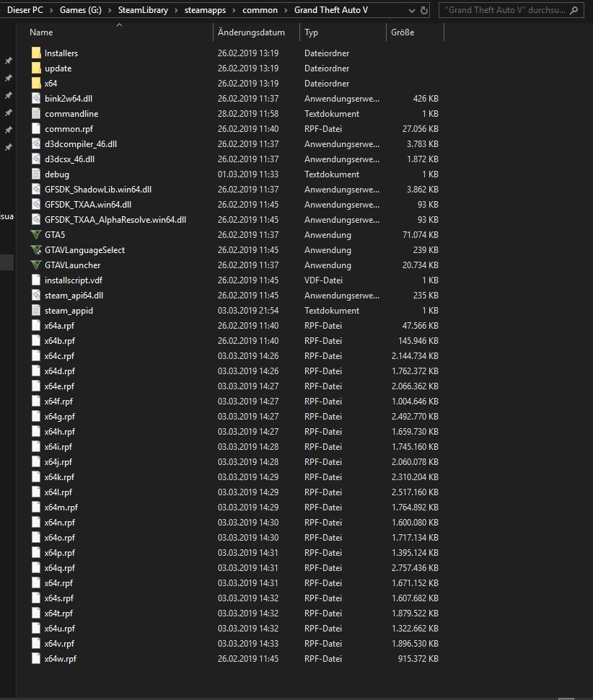Open the commandline text document icon

tap(37, 113)
